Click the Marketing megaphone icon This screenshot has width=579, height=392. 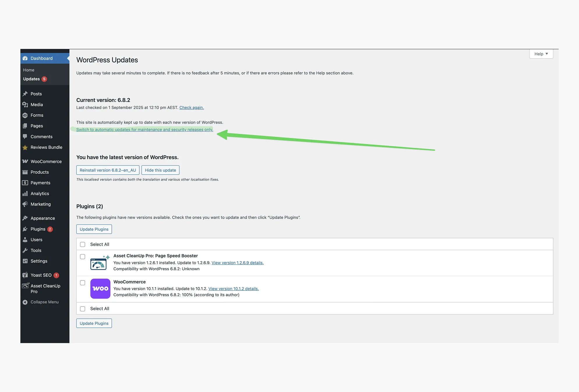point(25,204)
